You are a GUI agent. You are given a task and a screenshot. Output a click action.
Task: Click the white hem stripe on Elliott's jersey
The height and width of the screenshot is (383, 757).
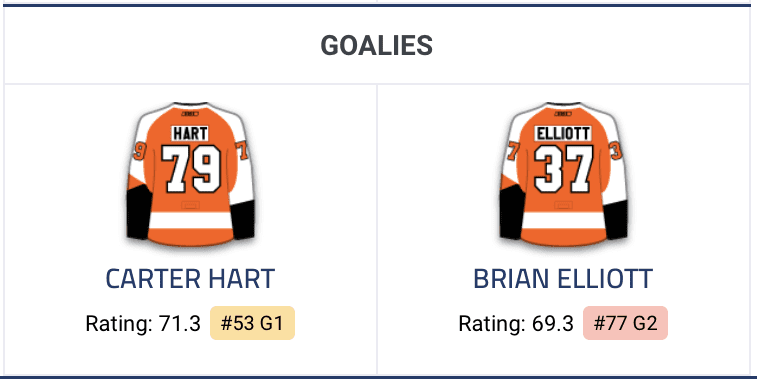point(563,220)
